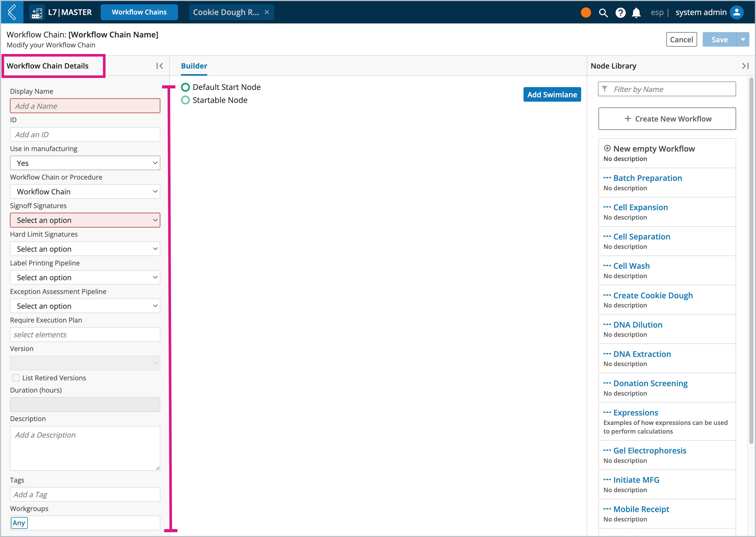Open the Batch Preparation workflow link

click(x=647, y=178)
